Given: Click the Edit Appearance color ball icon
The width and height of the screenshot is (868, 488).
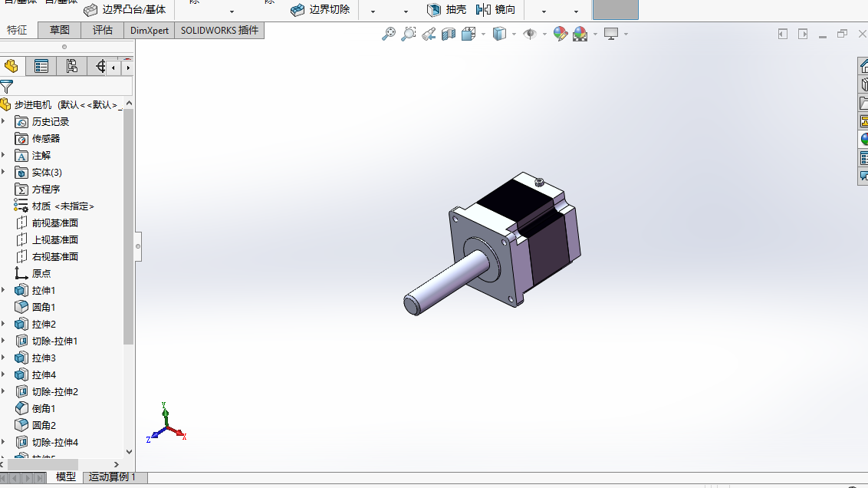Looking at the screenshot, I should click(561, 34).
